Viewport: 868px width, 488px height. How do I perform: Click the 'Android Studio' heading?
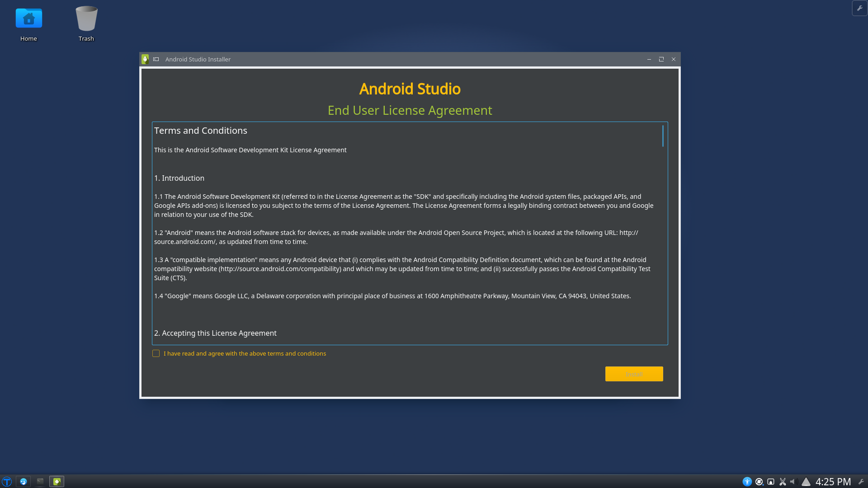point(410,89)
